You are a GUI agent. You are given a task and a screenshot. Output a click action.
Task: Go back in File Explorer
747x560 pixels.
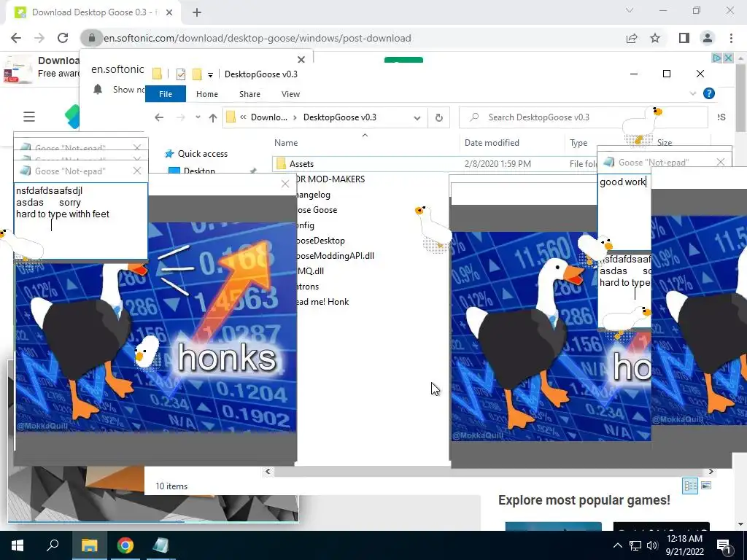click(159, 117)
